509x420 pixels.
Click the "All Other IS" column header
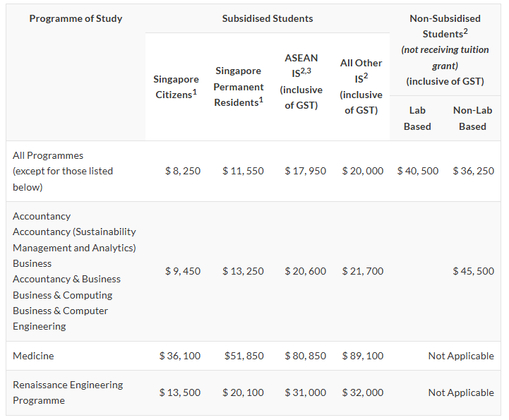[361, 86]
